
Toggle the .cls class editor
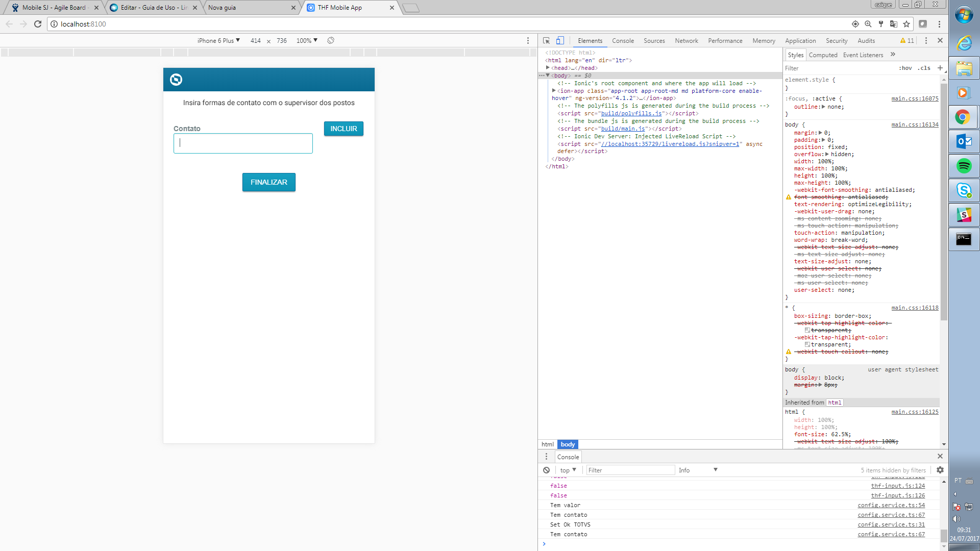pos(924,68)
